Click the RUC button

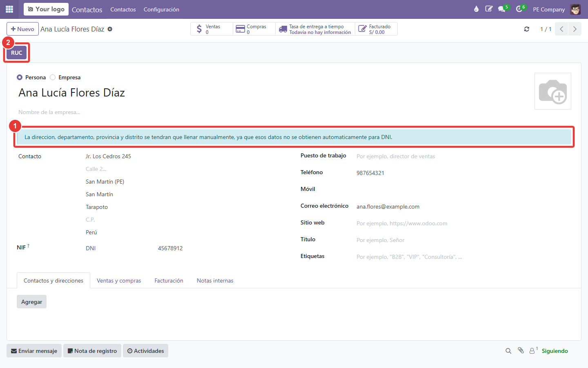pyautogui.click(x=17, y=53)
